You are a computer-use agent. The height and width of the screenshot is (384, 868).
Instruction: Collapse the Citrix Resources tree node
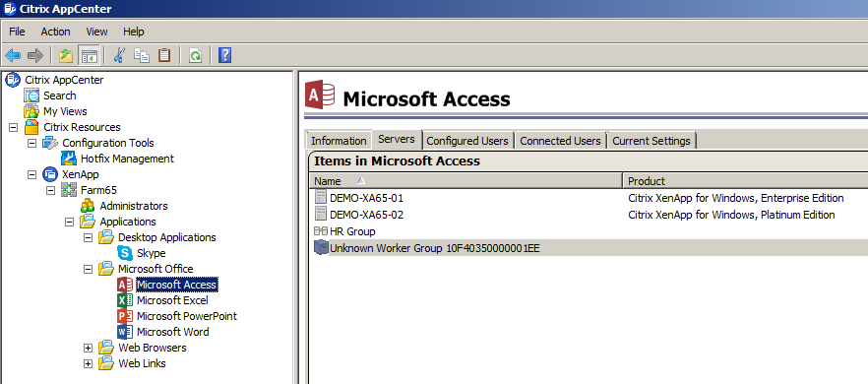[x=14, y=127]
